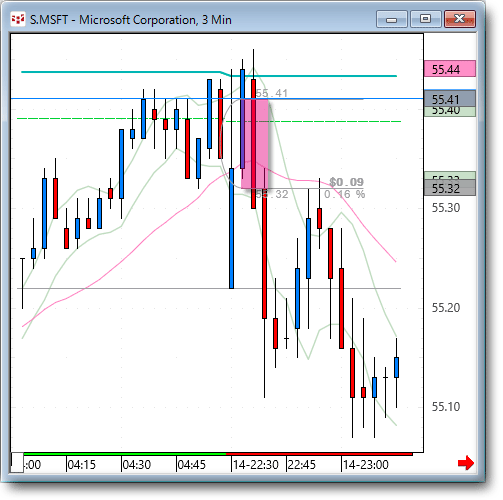Image resolution: width=503 pixels, height=500 pixels.
Task: Click the white box at bottom-left corner
Action: point(17,462)
